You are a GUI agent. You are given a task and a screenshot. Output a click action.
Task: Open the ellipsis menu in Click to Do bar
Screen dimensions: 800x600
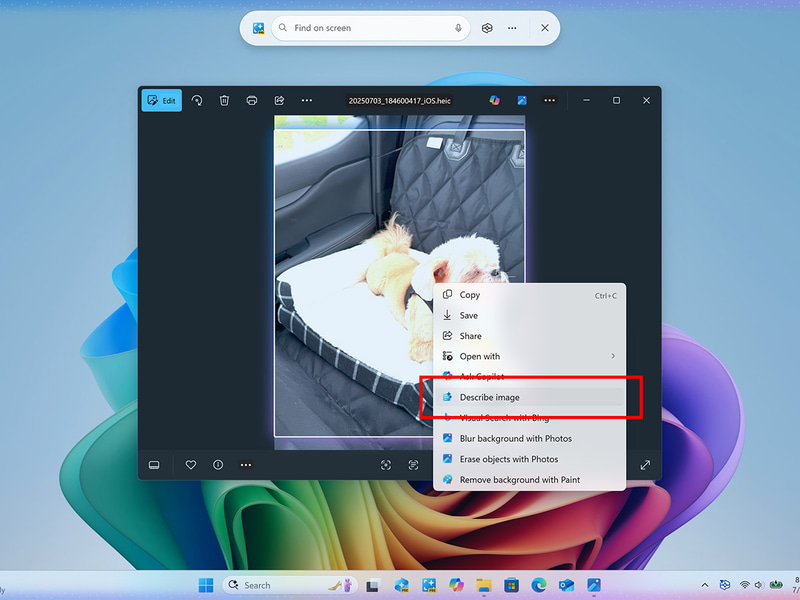point(512,28)
